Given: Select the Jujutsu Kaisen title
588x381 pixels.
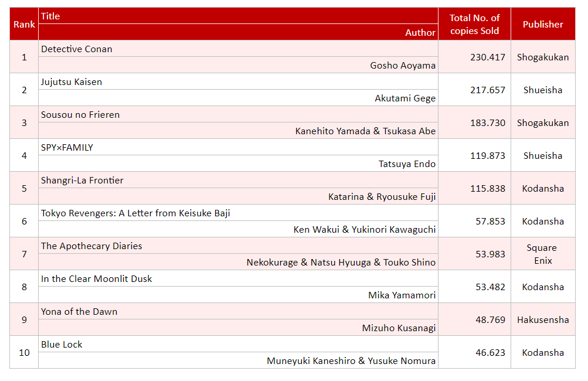Looking at the screenshot, I should 72,81.
